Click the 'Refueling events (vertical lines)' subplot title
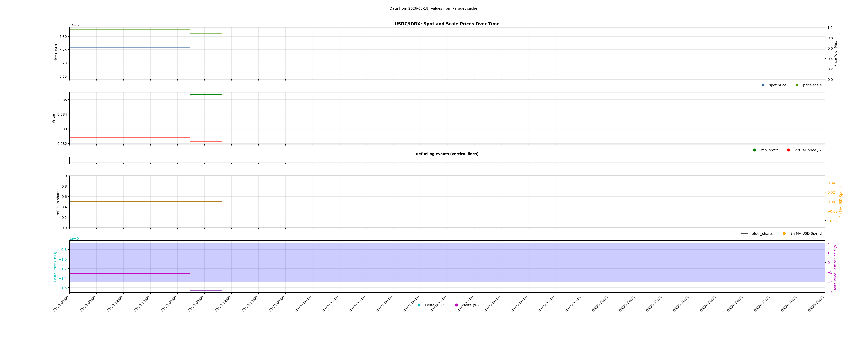 447,154
